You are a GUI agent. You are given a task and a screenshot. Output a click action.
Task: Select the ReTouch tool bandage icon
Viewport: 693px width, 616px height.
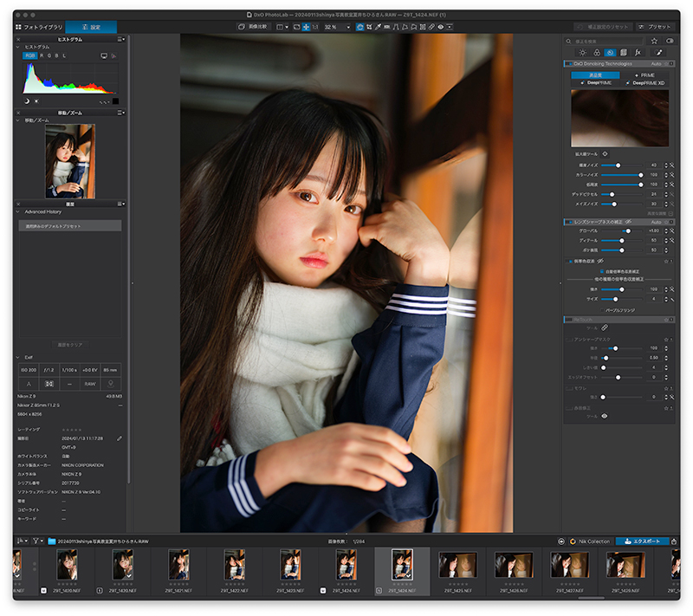tap(604, 327)
